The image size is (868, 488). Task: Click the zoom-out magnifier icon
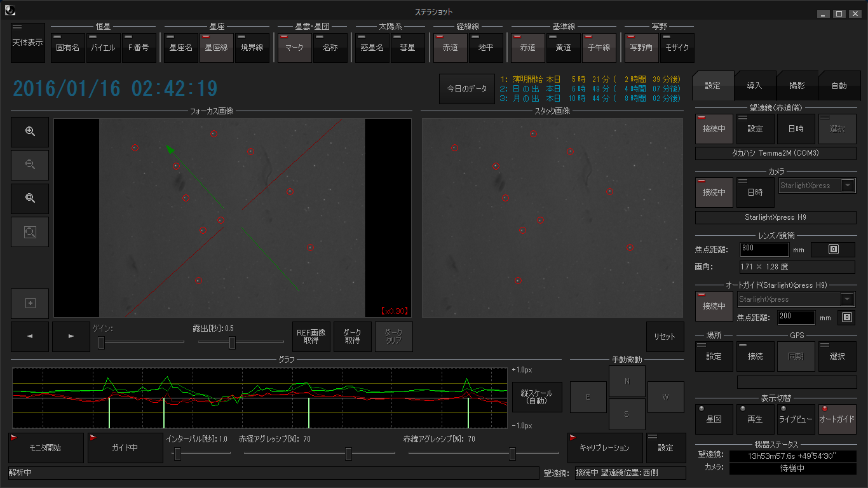pyautogui.click(x=30, y=165)
